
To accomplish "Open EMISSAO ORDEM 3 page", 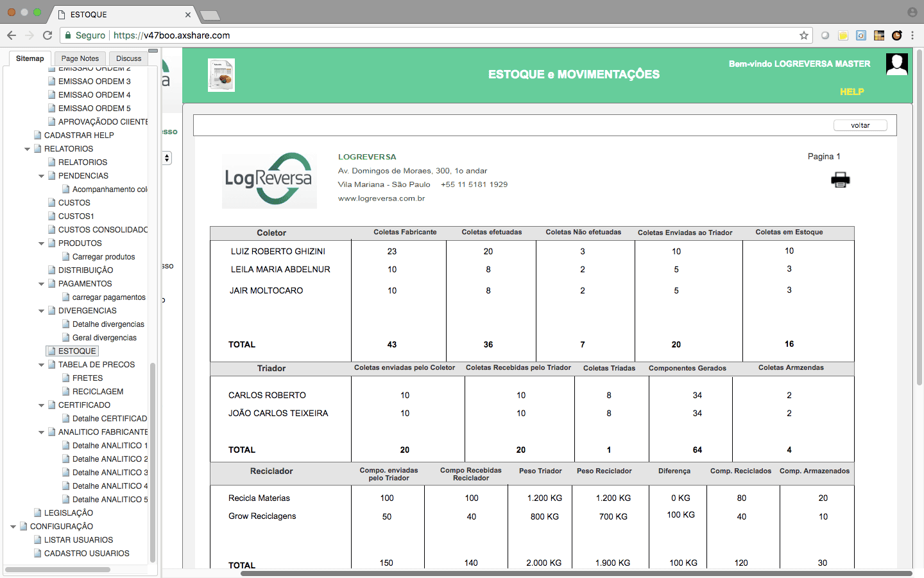I will coord(94,82).
